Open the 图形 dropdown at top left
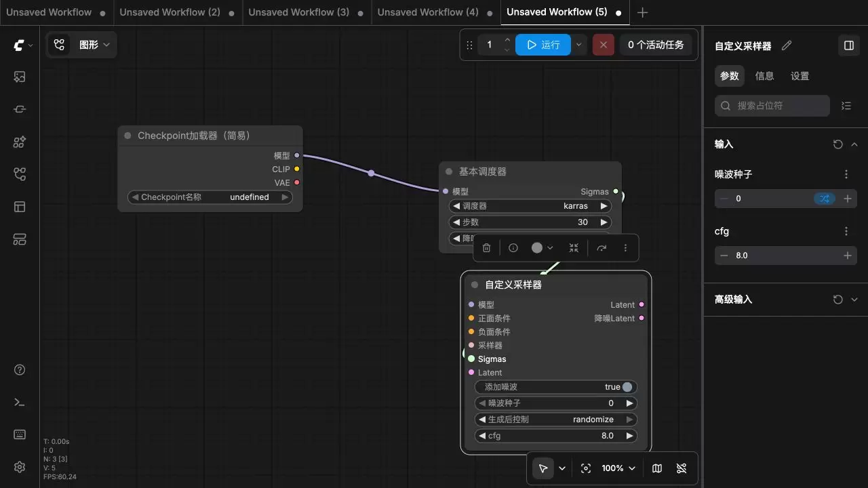This screenshot has width=868, height=488. point(82,45)
